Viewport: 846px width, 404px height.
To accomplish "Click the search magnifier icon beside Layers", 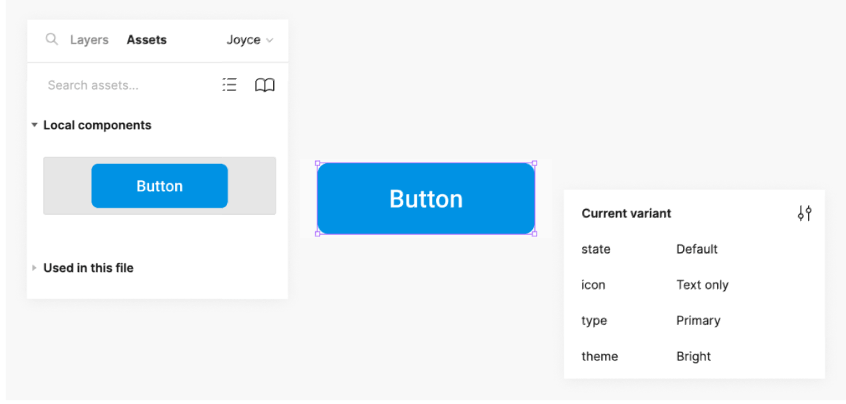I will (51, 39).
